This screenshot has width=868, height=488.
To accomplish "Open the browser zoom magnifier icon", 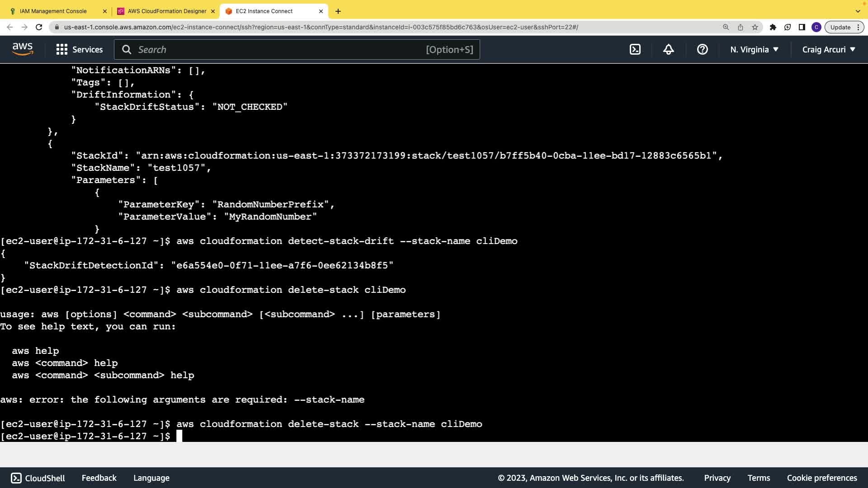I will pos(726,27).
